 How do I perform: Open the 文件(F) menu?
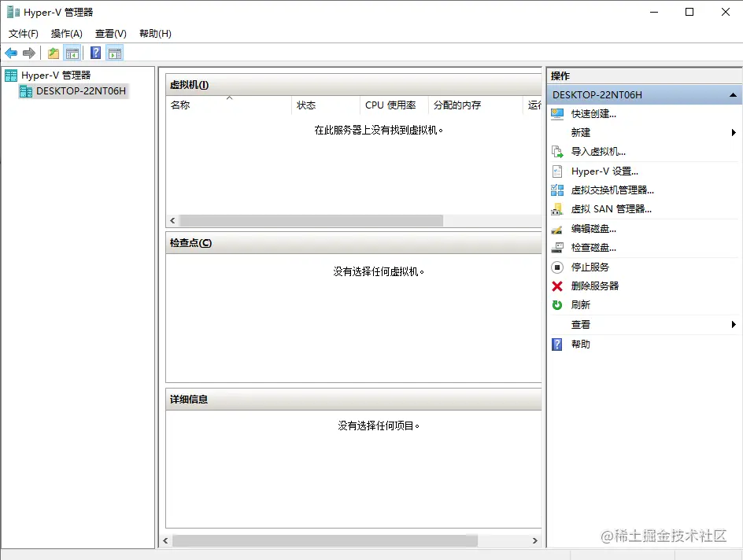(x=24, y=34)
